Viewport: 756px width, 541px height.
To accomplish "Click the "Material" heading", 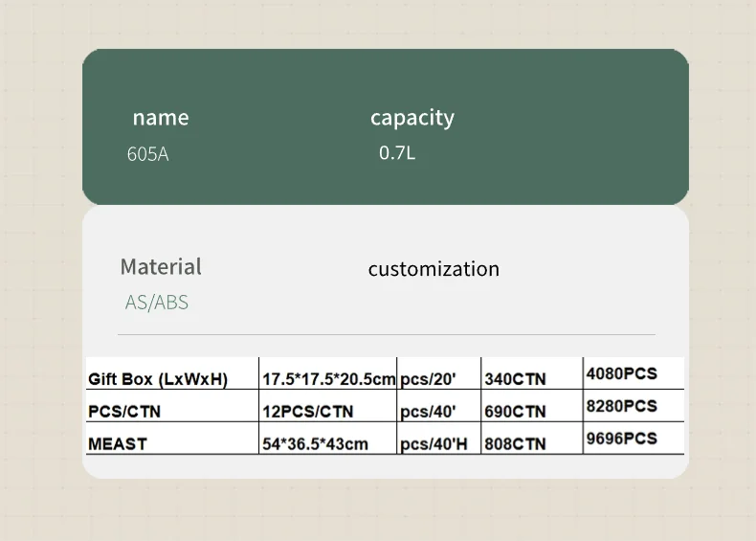I will 161,266.
